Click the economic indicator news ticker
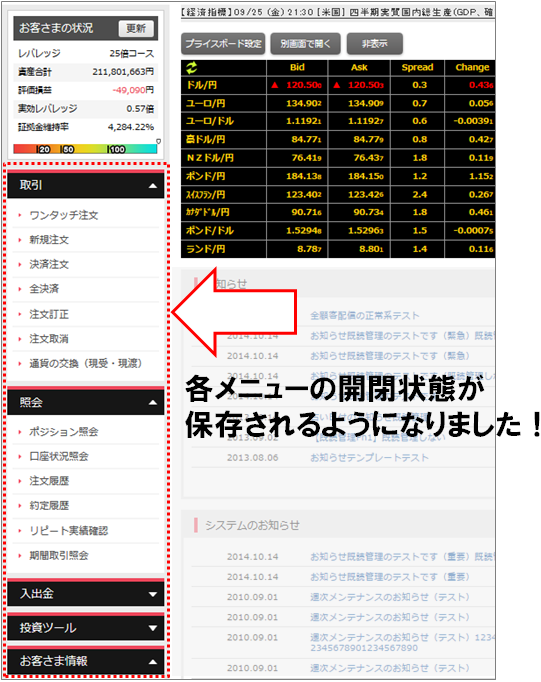 tap(337, 12)
